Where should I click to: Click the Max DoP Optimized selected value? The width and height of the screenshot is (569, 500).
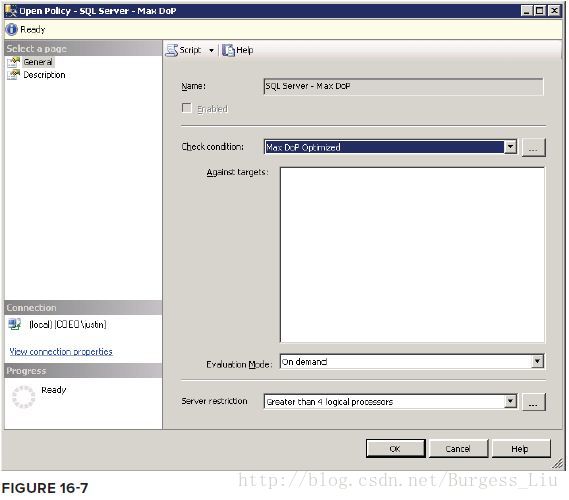[x=303, y=147]
